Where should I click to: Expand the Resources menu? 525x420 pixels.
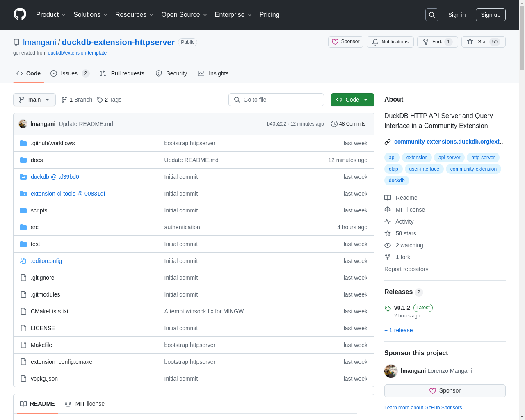135,15
